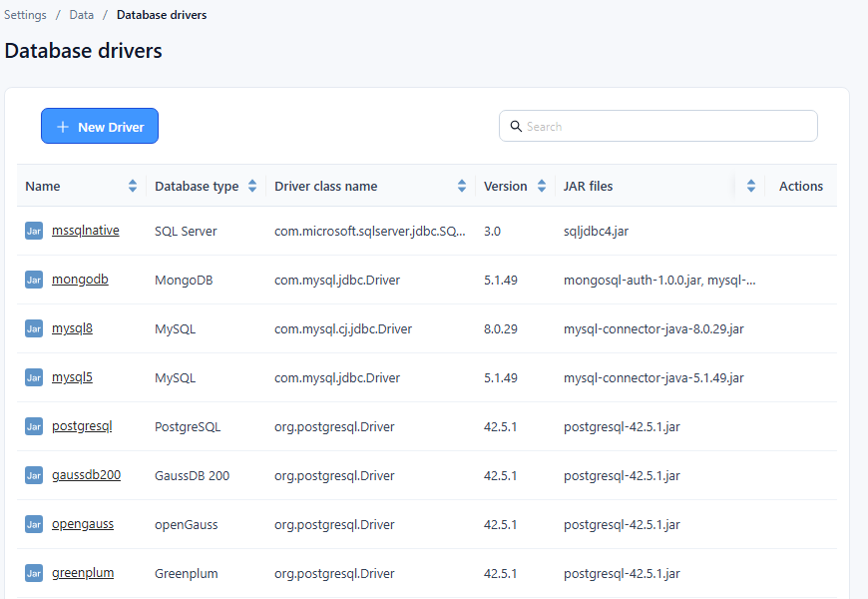This screenshot has width=868, height=599.
Task: Click the magnifier icon in the search box
Action: point(516,127)
